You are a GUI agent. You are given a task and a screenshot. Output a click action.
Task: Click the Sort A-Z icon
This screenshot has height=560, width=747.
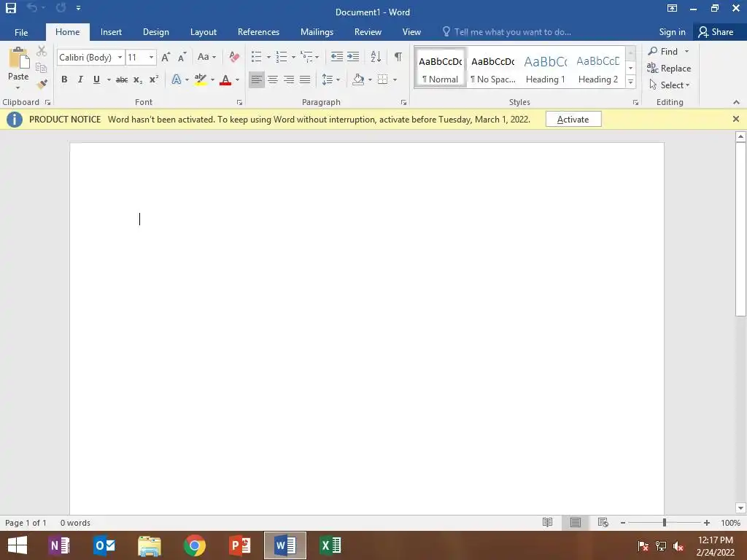tap(376, 57)
